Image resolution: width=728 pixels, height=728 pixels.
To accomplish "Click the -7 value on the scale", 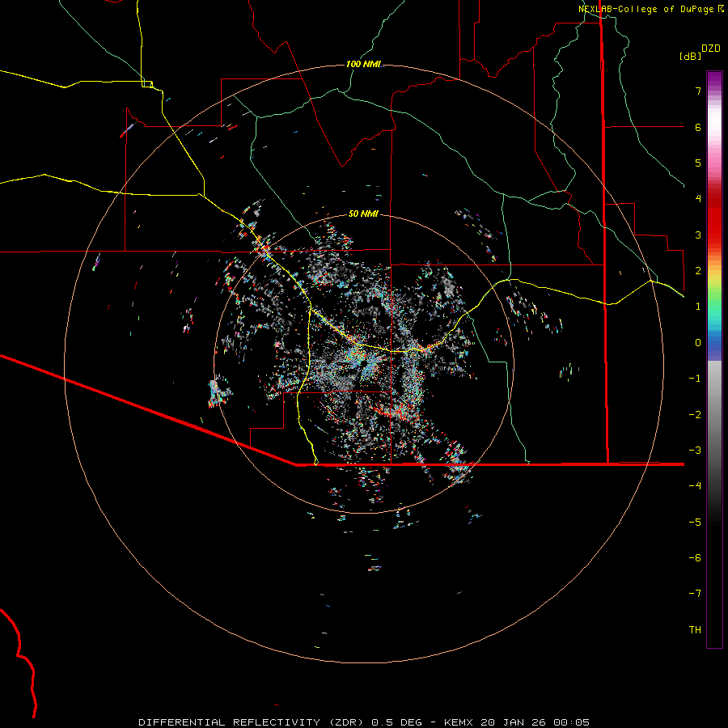I will 695,594.
